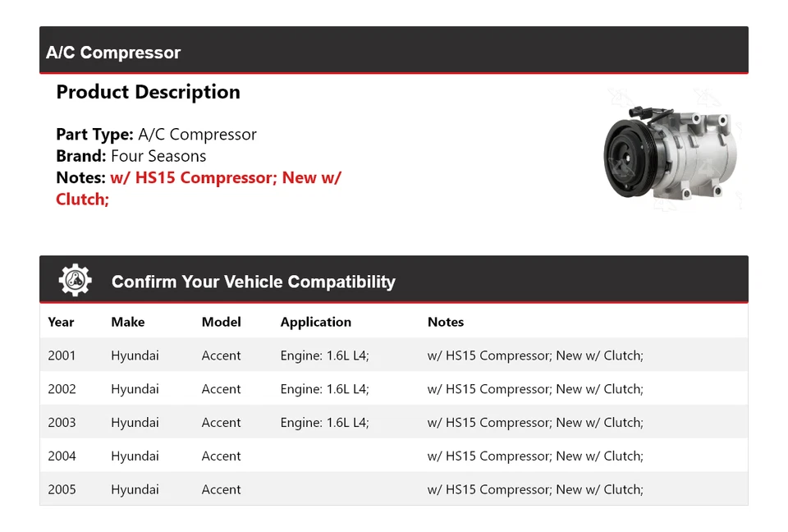Select the 2001 Hyundai Accent row

point(393,355)
